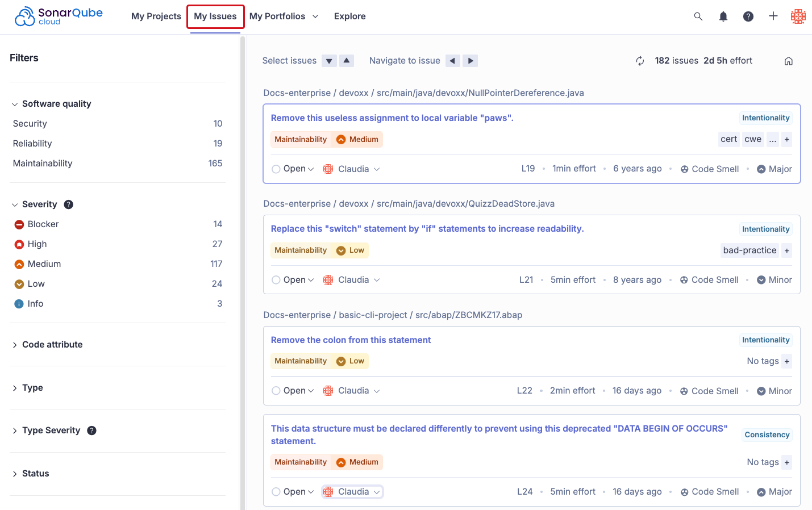
Task: Open the DATA BEGIN OF OCCURS issue link
Action: 499,435
